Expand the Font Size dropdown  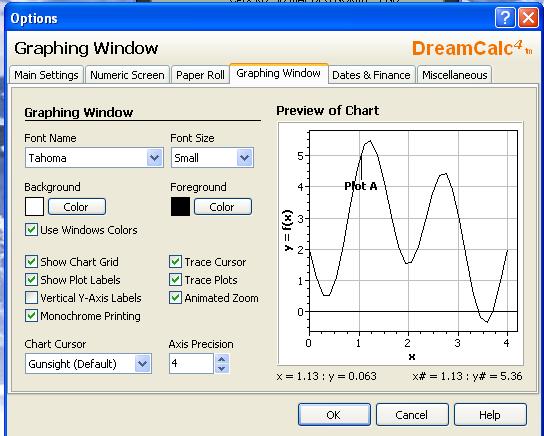(245, 158)
